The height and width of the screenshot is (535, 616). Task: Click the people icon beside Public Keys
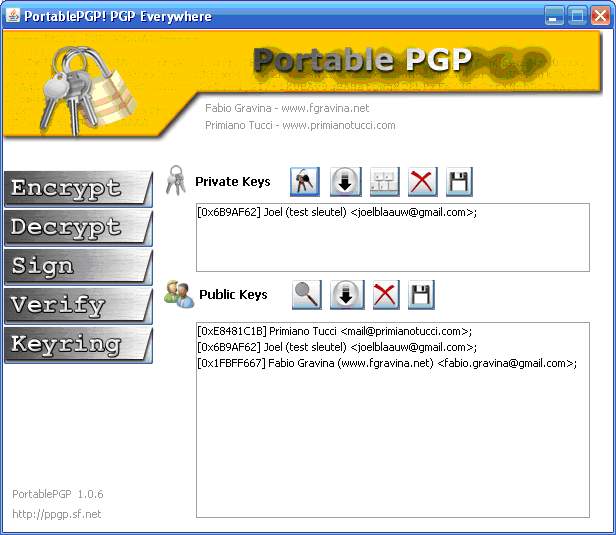(179, 294)
